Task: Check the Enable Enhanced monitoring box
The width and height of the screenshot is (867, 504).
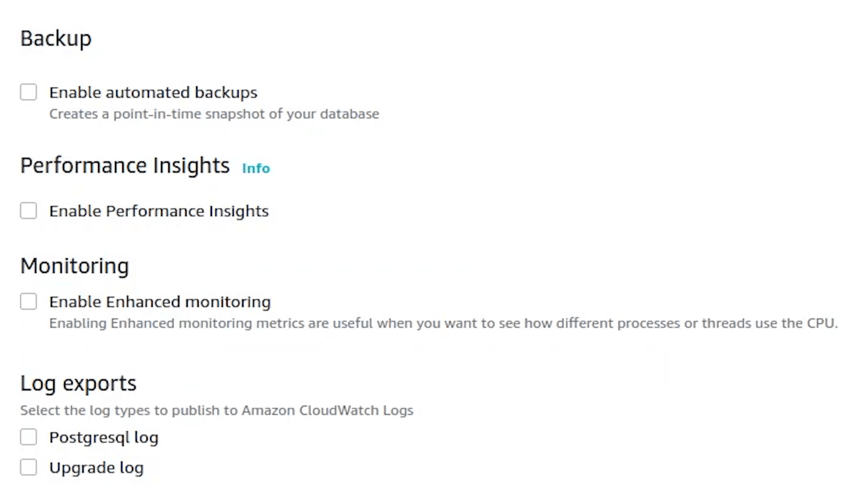Action: pos(28,301)
